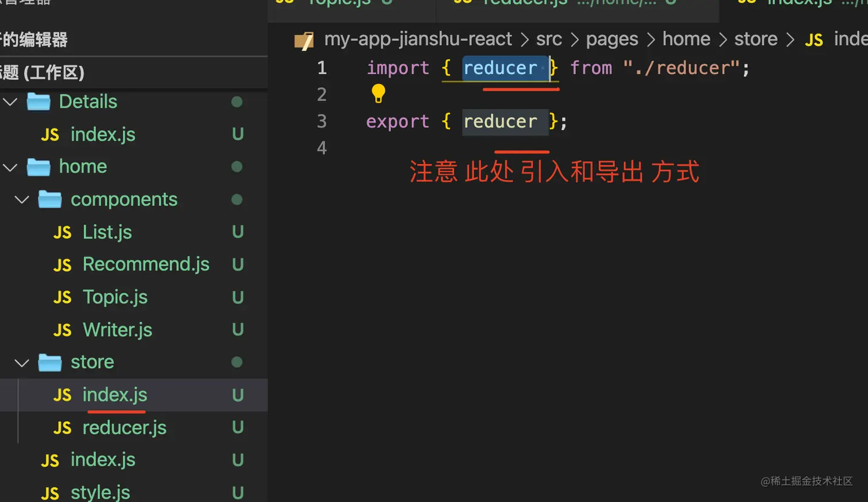The height and width of the screenshot is (502, 868).
Task: Click line number 1 in gutter
Action: tap(321, 68)
